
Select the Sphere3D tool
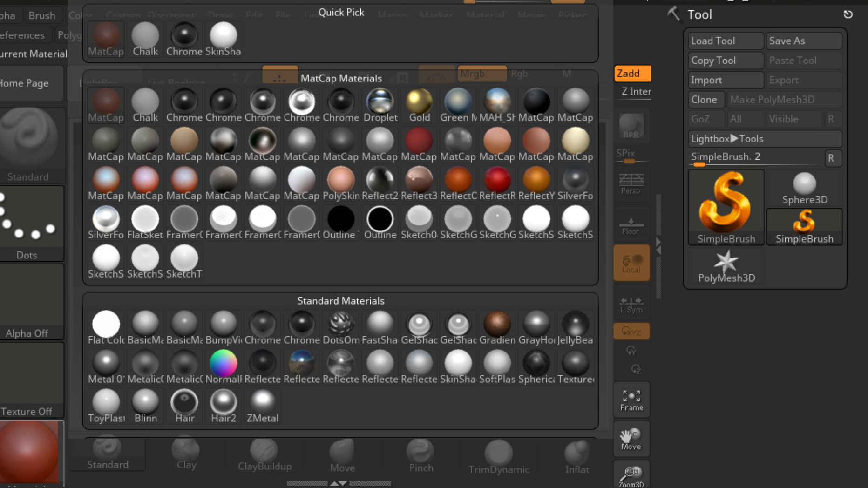point(805,188)
